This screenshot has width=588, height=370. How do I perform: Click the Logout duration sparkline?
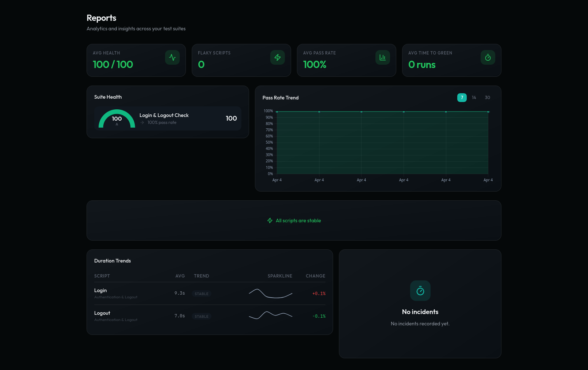coord(270,315)
